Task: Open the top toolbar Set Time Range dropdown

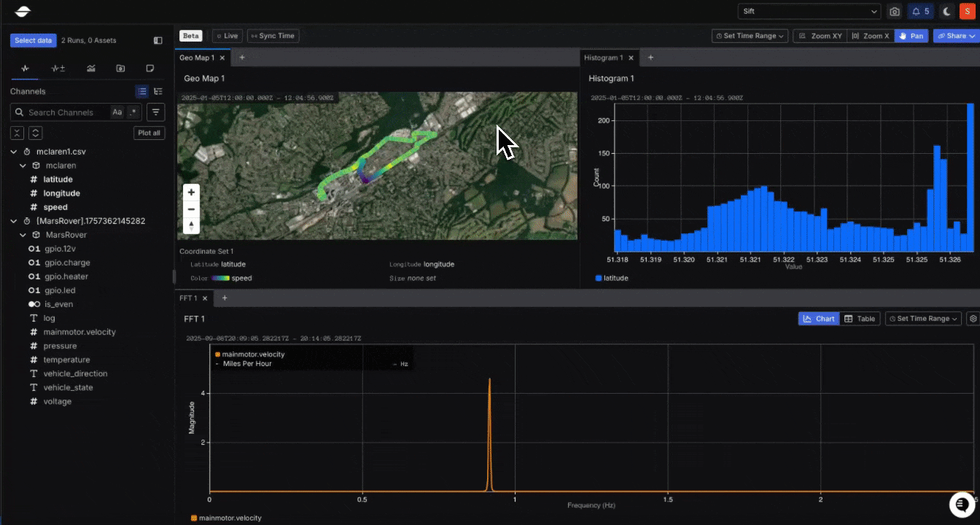Action: pos(750,36)
